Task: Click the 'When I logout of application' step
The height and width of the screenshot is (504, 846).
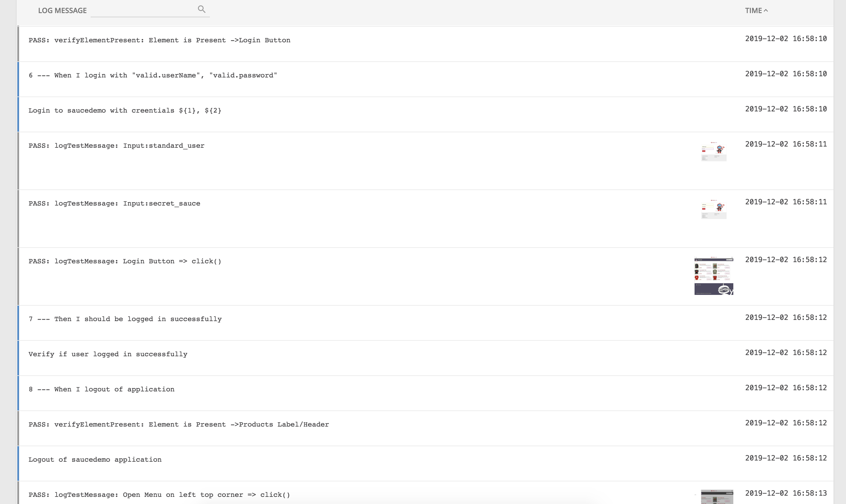Action: [x=101, y=389]
